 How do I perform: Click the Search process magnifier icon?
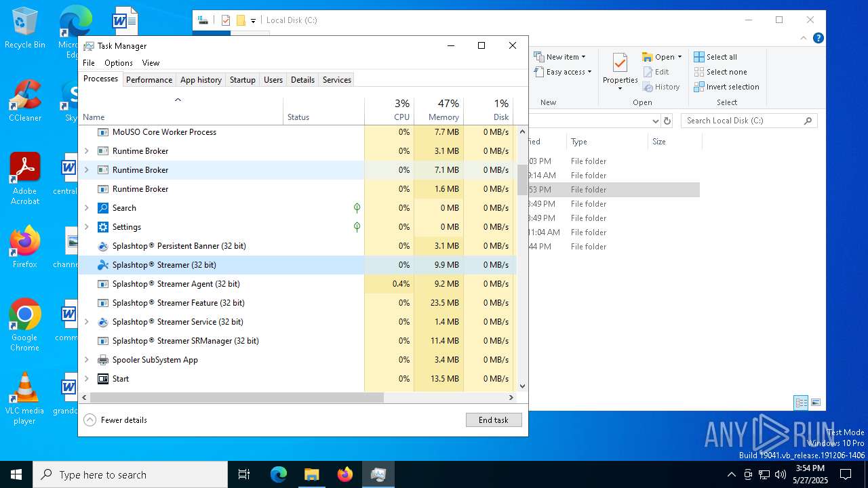pos(103,208)
